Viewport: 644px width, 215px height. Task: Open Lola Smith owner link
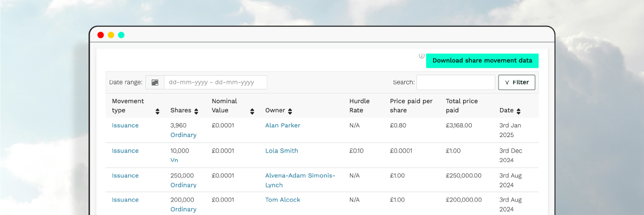(x=281, y=150)
